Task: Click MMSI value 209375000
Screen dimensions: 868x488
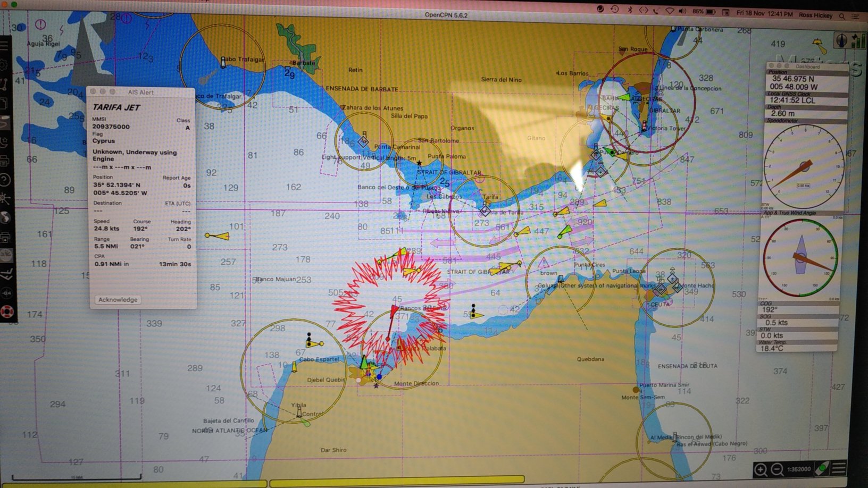Action: 111,127
